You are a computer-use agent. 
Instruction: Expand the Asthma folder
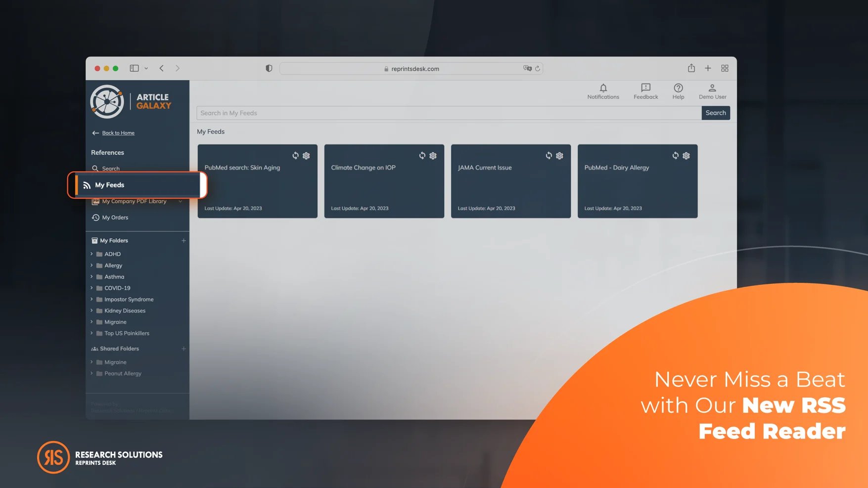click(91, 276)
